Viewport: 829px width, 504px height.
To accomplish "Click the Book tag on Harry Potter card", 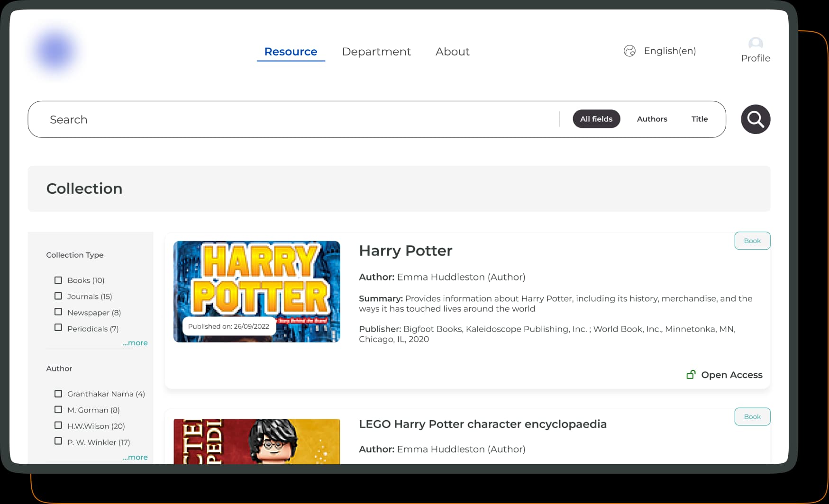I will click(x=752, y=241).
